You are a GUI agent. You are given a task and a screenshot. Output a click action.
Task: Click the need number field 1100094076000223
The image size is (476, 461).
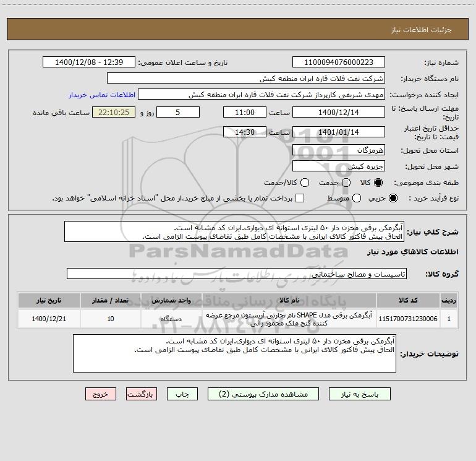[339, 62]
